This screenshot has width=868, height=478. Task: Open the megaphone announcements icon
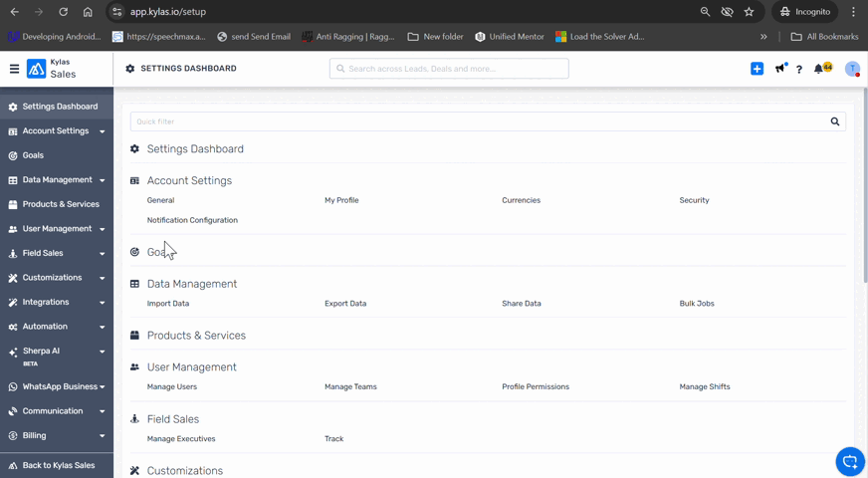click(780, 68)
